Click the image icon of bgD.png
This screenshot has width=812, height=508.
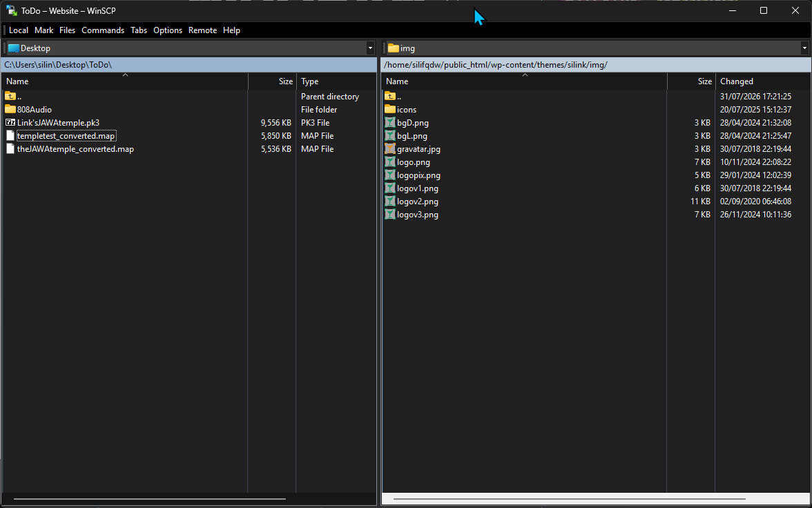(390, 123)
